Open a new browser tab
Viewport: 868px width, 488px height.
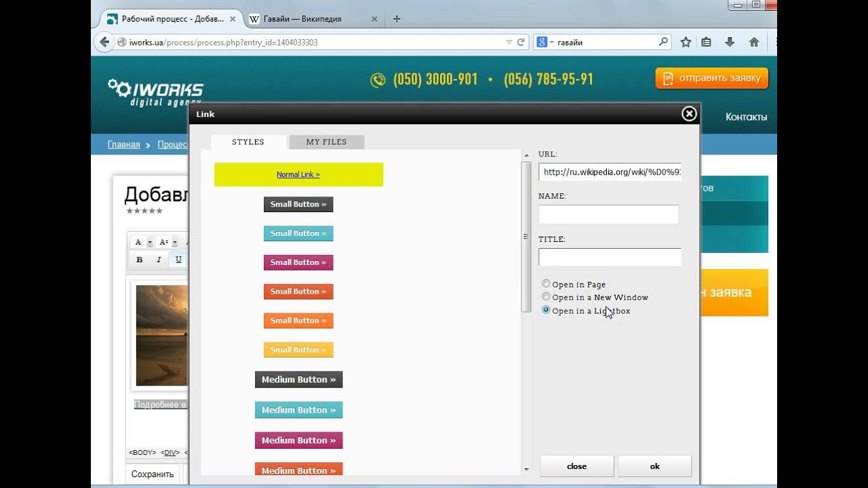pos(397,19)
